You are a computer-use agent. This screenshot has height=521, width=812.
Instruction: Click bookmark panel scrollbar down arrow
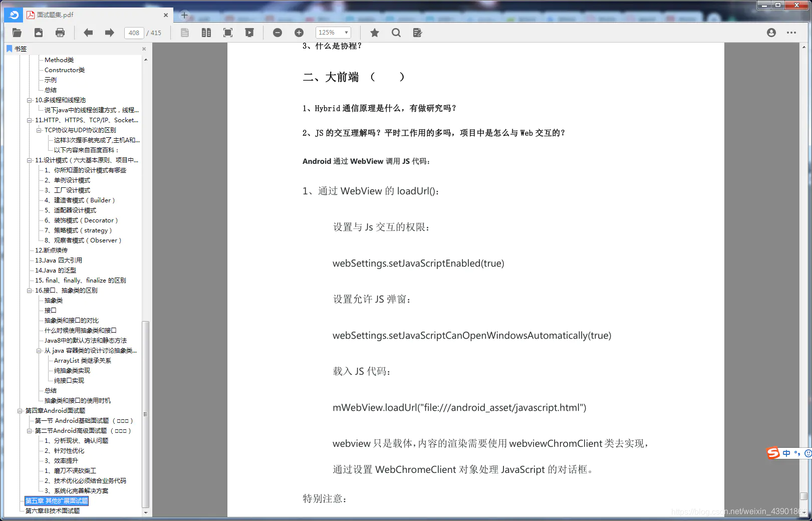point(146,512)
